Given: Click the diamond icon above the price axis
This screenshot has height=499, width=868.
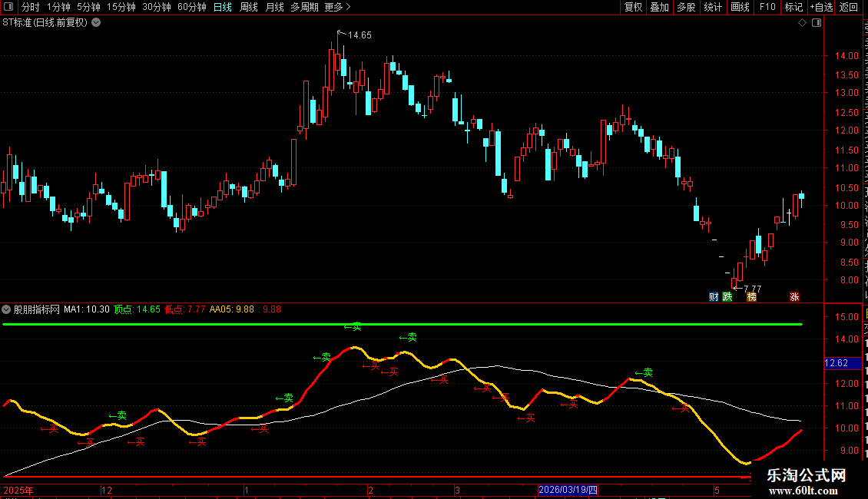Looking at the screenshot, I should [802, 23].
